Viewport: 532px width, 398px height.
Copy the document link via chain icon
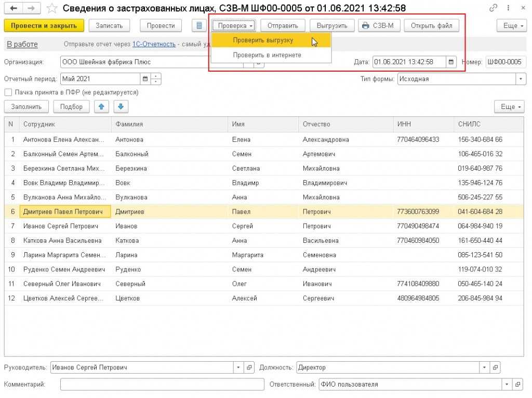pyautogui.click(x=493, y=8)
